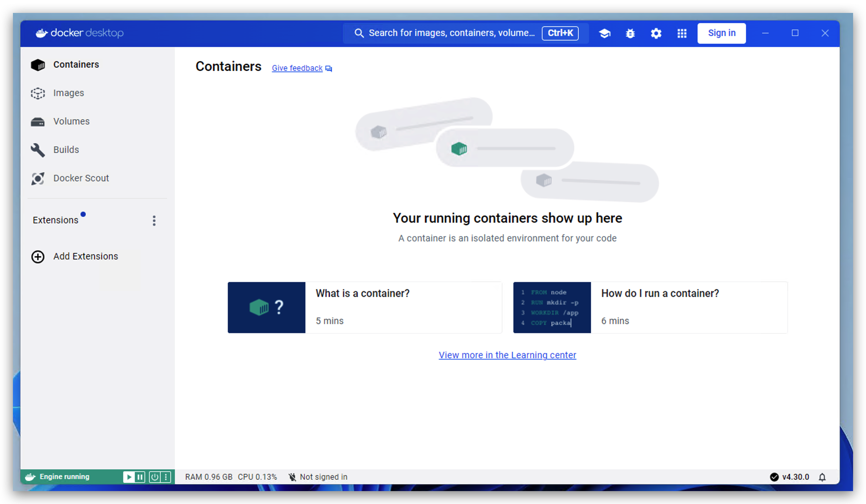Select Add Extensions in the sidebar
The image size is (866, 504).
tap(97, 257)
